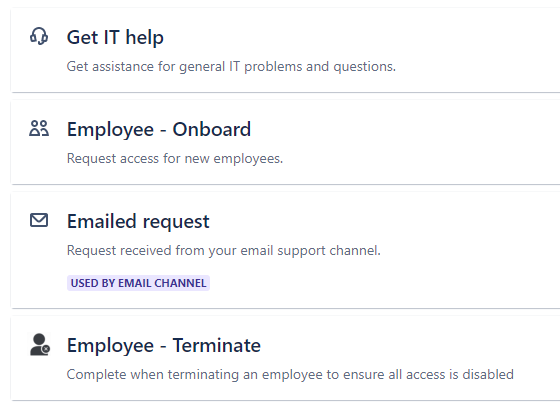Click the two-people icon beside Employee - Onboard
This screenshot has height=413, width=560.
pos(39,128)
